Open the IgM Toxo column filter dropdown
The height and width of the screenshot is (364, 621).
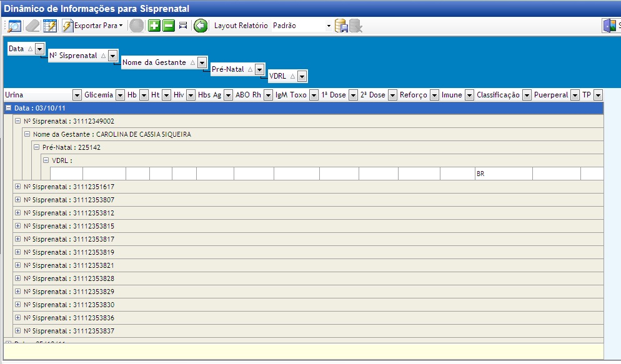tap(314, 95)
